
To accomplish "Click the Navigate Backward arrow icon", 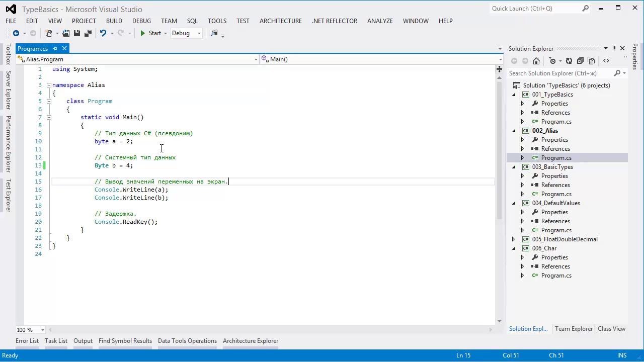I will pyautogui.click(x=16, y=33).
